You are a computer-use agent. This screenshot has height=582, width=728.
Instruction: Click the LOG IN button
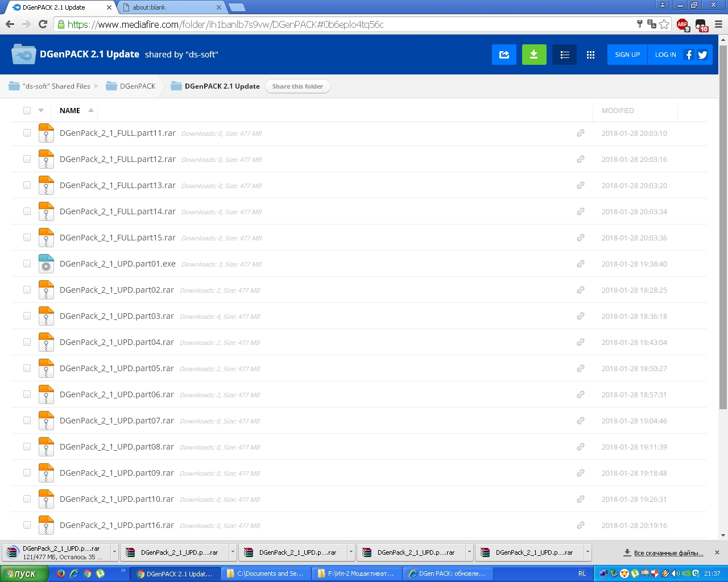[x=665, y=55]
